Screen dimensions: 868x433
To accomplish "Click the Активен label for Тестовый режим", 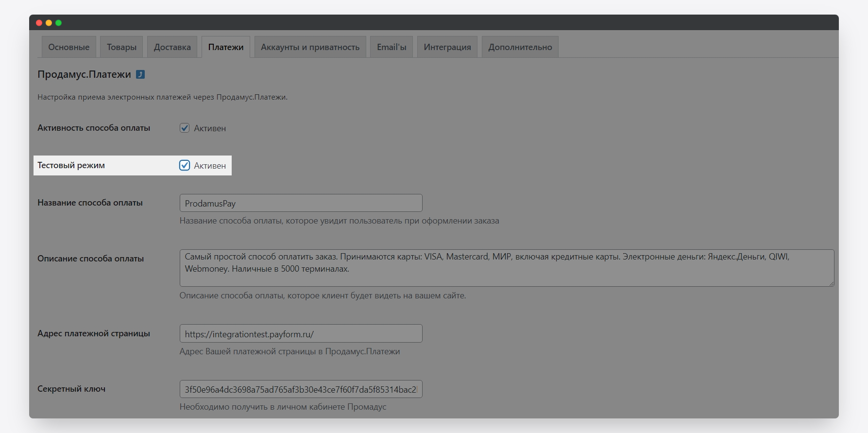I will click(210, 166).
